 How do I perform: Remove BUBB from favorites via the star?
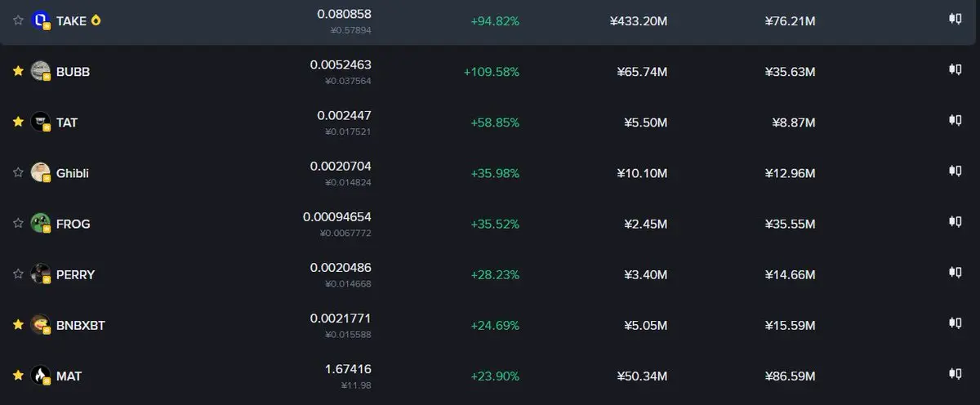pos(18,71)
